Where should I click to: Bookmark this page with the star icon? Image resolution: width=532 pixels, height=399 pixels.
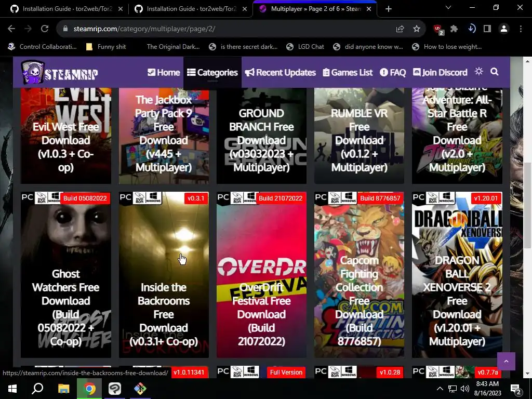417,29
